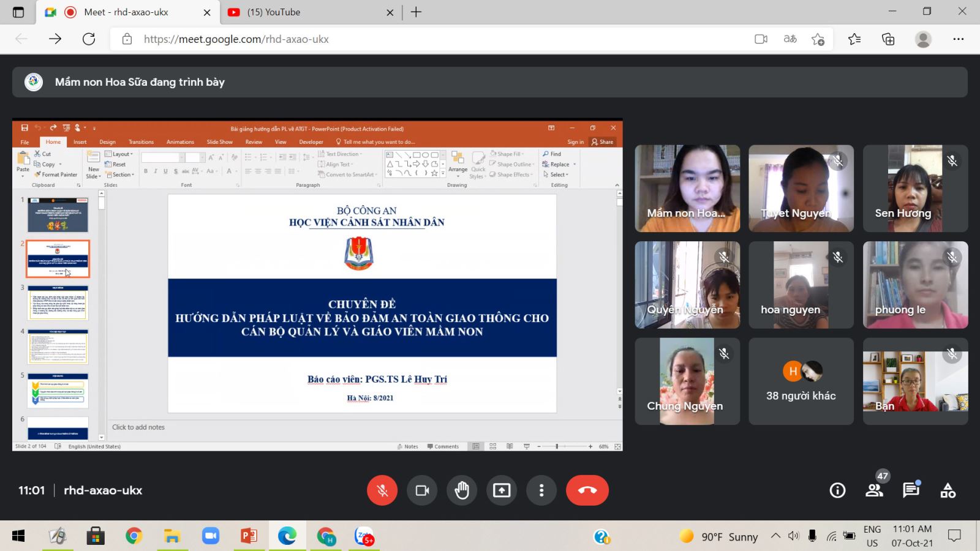Toggle the camera off

click(422, 490)
